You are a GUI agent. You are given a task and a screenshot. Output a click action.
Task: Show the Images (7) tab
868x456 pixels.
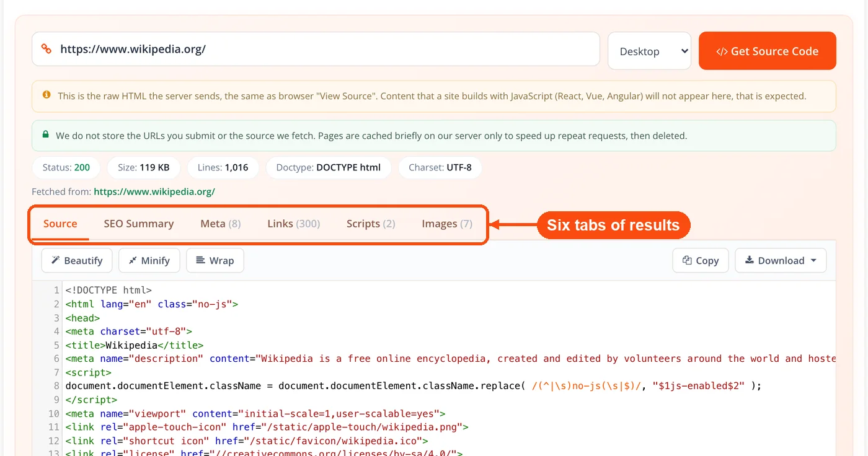pos(447,224)
